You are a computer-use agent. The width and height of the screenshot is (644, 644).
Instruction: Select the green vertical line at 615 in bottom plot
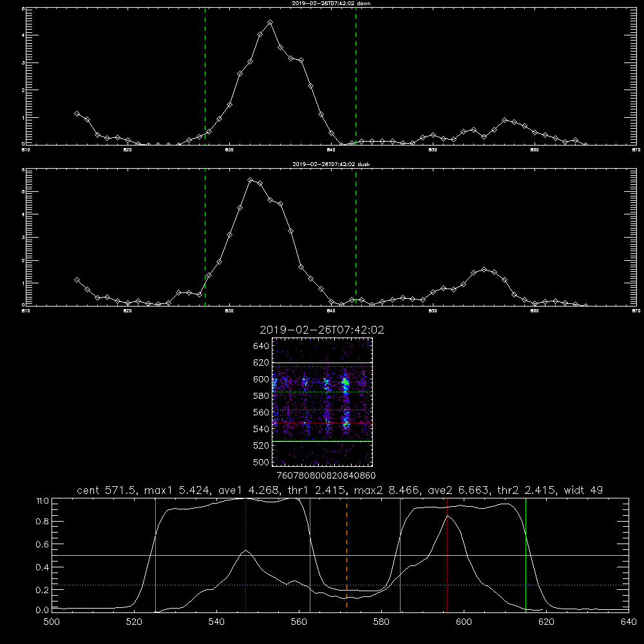click(x=526, y=555)
